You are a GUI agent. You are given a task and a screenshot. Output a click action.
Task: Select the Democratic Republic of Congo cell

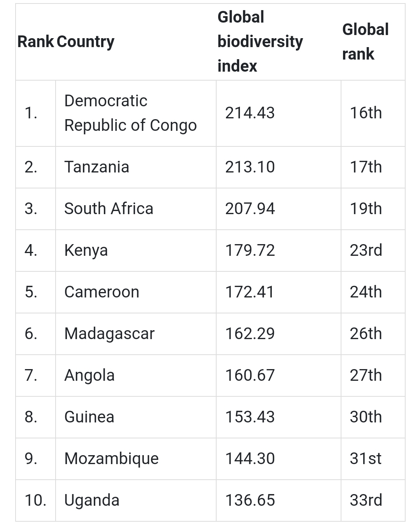coord(130,113)
